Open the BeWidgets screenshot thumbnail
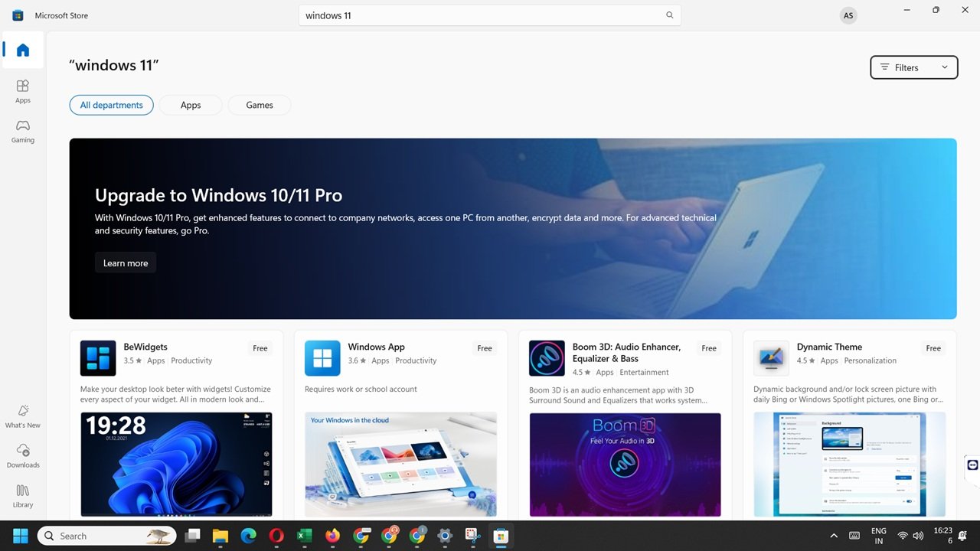 (176, 465)
